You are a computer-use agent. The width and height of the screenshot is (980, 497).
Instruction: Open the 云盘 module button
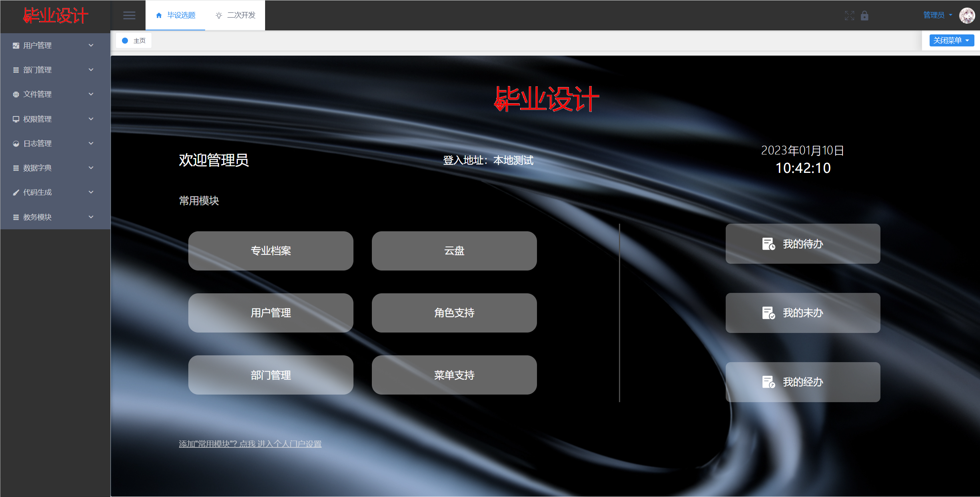454,251
